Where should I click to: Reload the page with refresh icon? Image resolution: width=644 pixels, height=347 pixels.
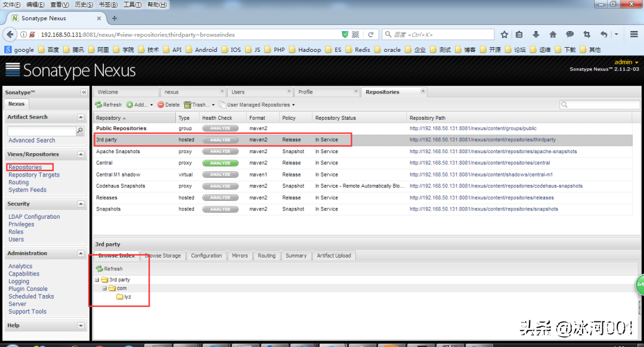tap(370, 35)
